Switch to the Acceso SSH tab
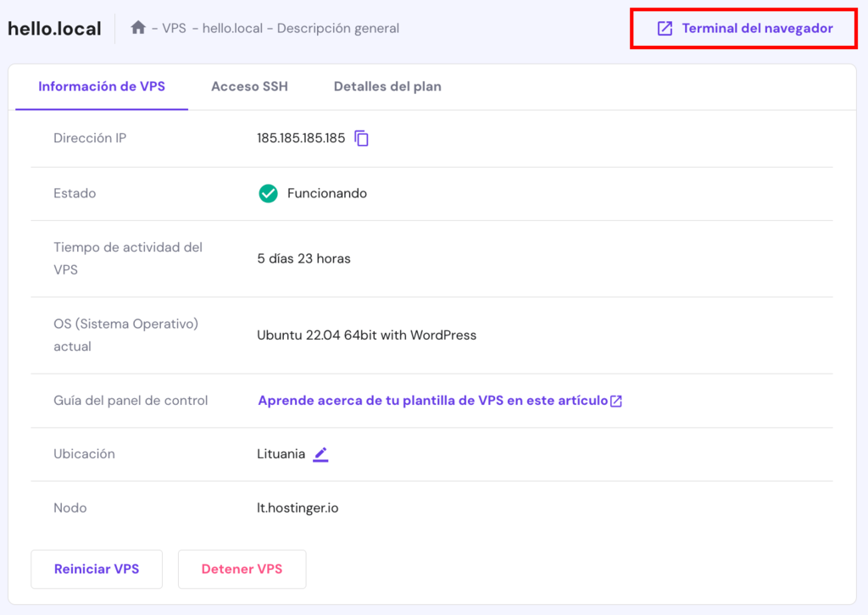Image resolution: width=868 pixels, height=615 pixels. [249, 86]
